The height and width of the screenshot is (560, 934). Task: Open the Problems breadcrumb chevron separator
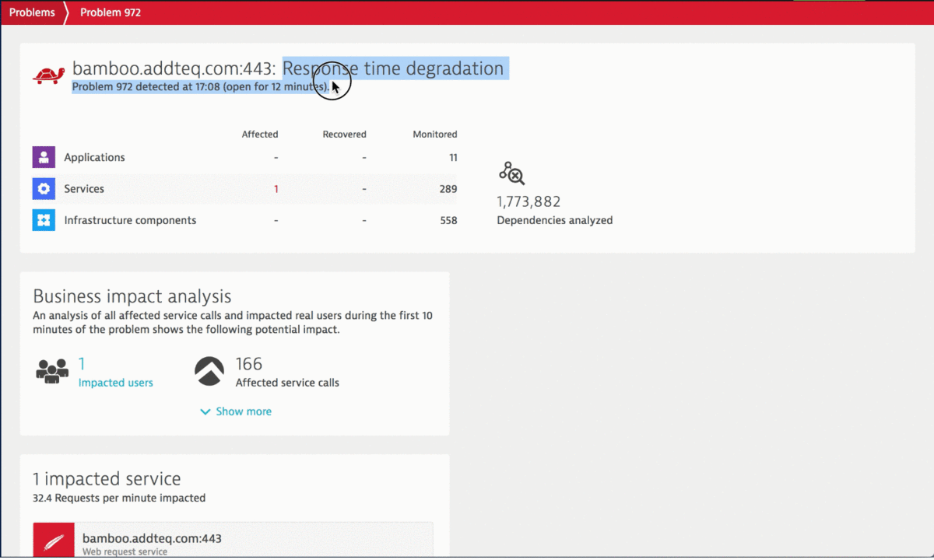tap(65, 12)
